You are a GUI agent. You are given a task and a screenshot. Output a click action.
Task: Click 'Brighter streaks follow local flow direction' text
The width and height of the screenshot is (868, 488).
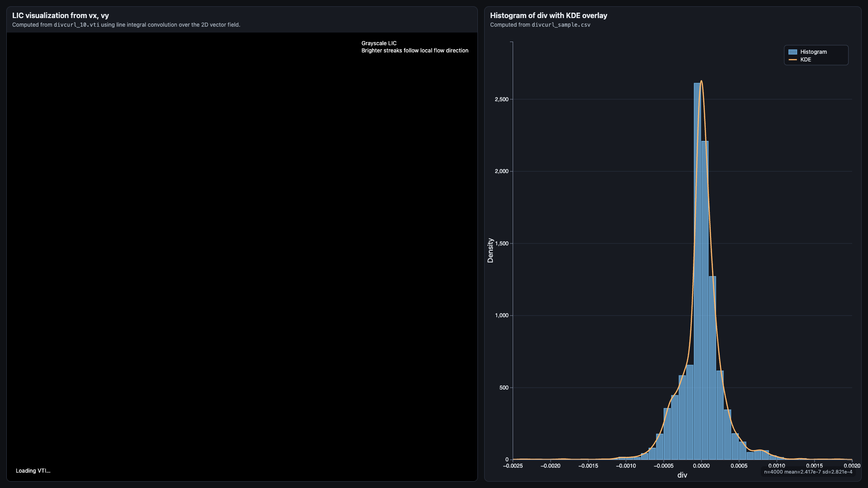point(415,51)
